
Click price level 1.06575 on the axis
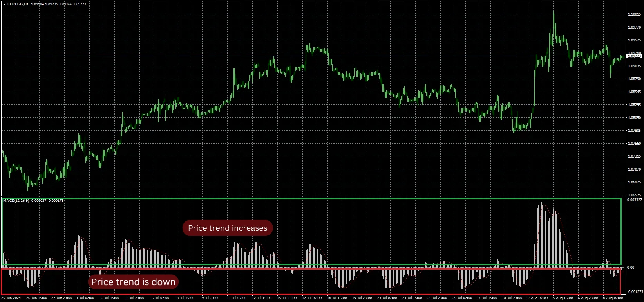click(635, 195)
